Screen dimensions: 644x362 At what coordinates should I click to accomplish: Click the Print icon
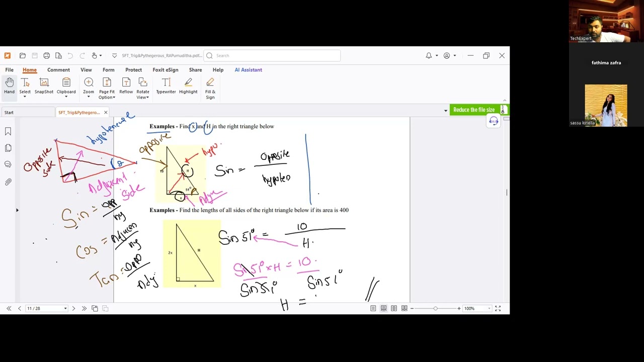[x=46, y=56]
